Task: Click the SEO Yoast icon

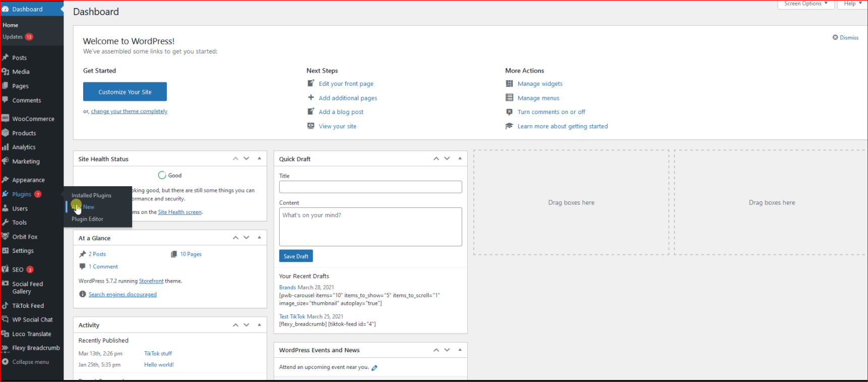Action: point(6,269)
